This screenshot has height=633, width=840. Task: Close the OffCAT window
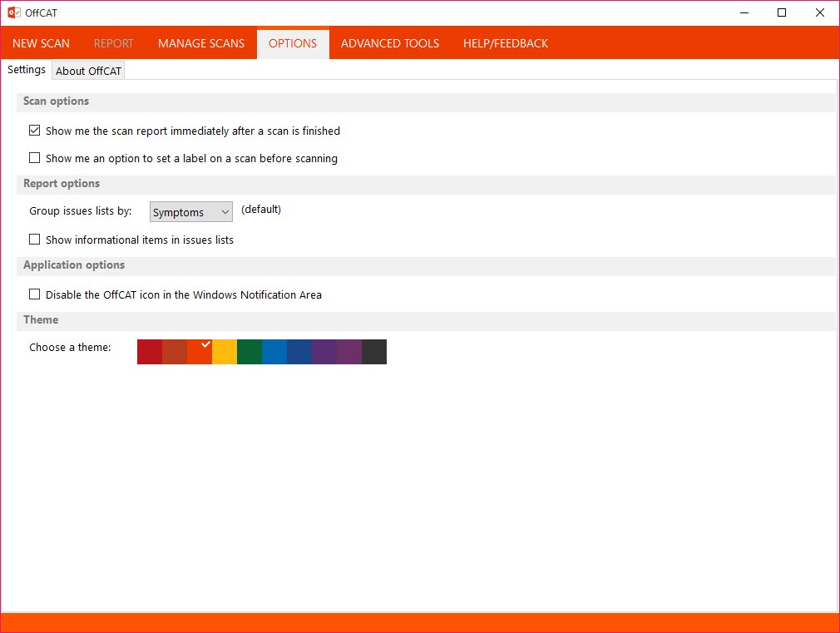pos(820,12)
